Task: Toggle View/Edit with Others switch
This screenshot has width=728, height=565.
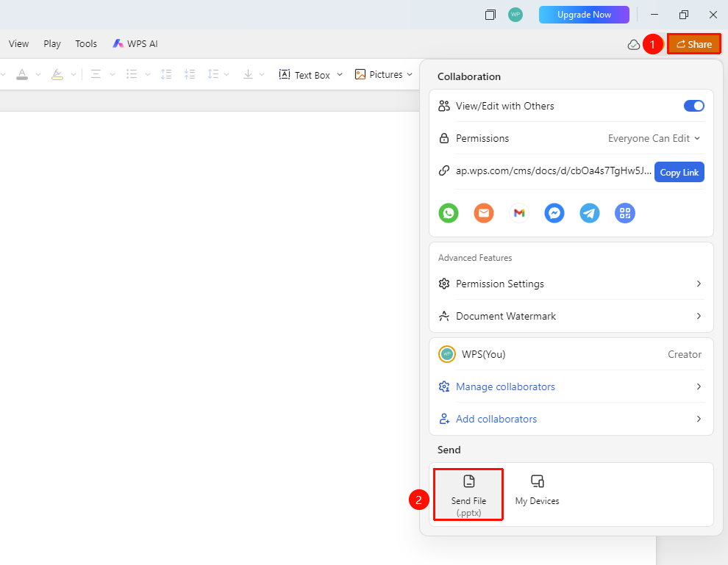Action: point(693,106)
